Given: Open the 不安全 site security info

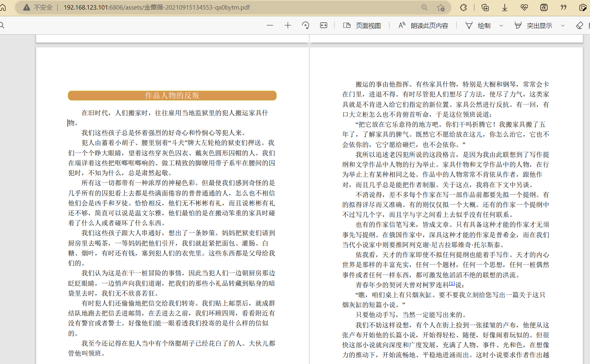Looking at the screenshot, I should (x=38, y=8).
